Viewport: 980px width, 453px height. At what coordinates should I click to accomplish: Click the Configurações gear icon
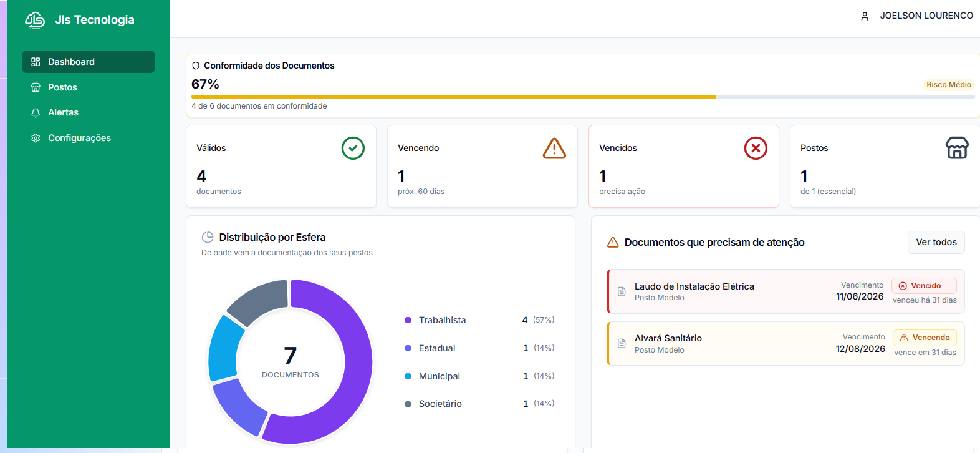coord(36,138)
